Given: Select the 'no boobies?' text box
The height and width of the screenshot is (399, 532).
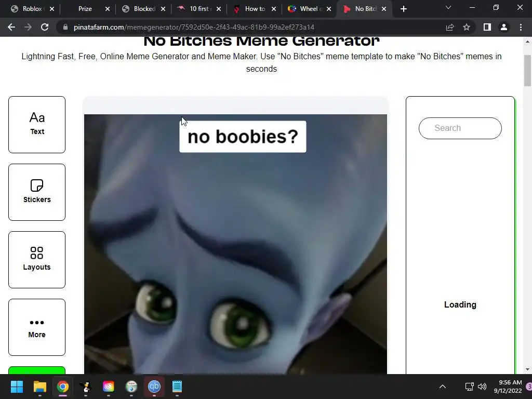Looking at the screenshot, I should coord(243,137).
